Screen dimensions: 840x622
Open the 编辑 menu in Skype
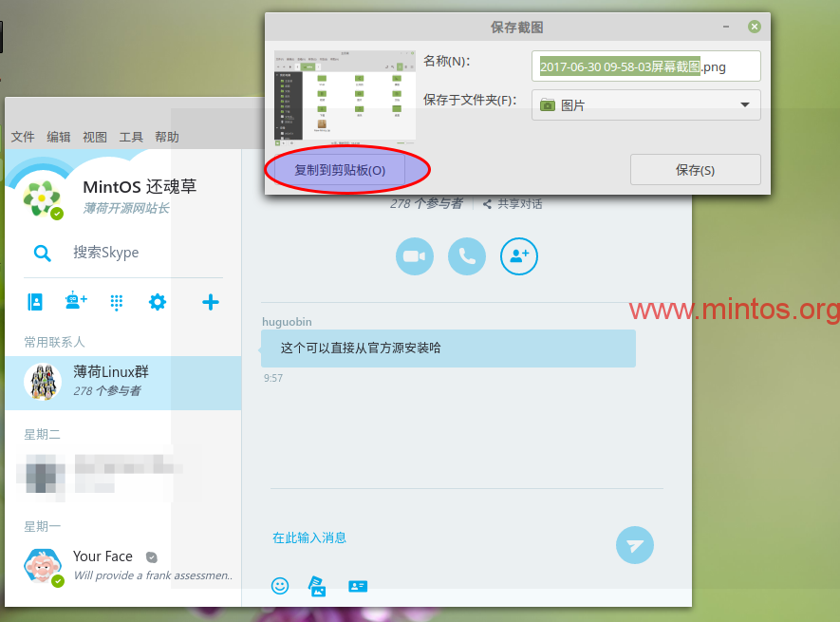coord(59,137)
